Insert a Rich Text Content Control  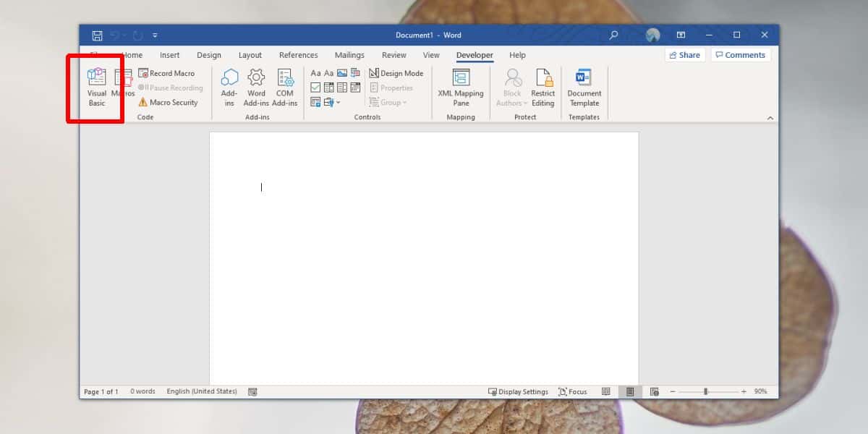[315, 72]
